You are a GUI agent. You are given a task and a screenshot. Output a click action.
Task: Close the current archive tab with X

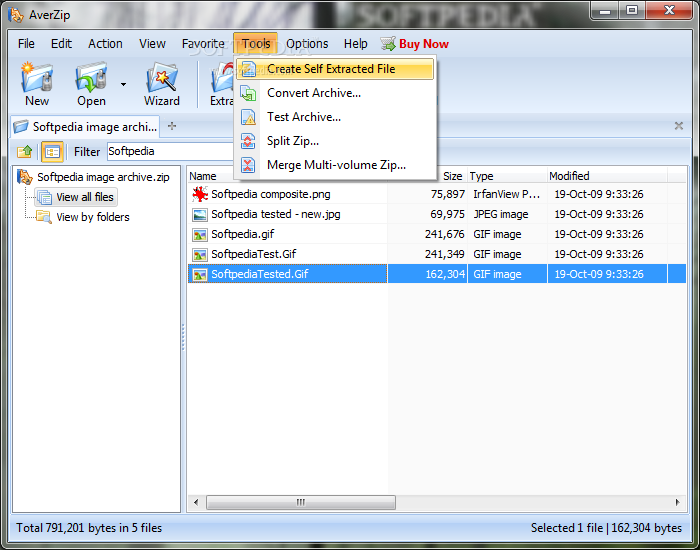tap(679, 126)
